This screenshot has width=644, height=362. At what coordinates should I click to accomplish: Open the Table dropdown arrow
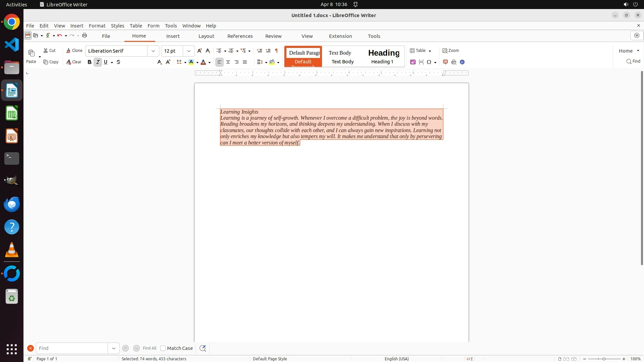430,51
